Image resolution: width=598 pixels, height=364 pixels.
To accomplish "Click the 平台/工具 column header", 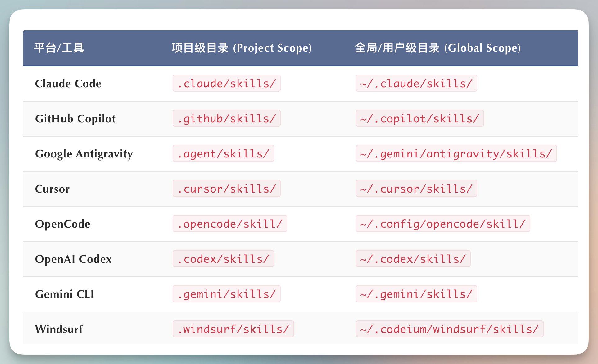I will point(59,48).
